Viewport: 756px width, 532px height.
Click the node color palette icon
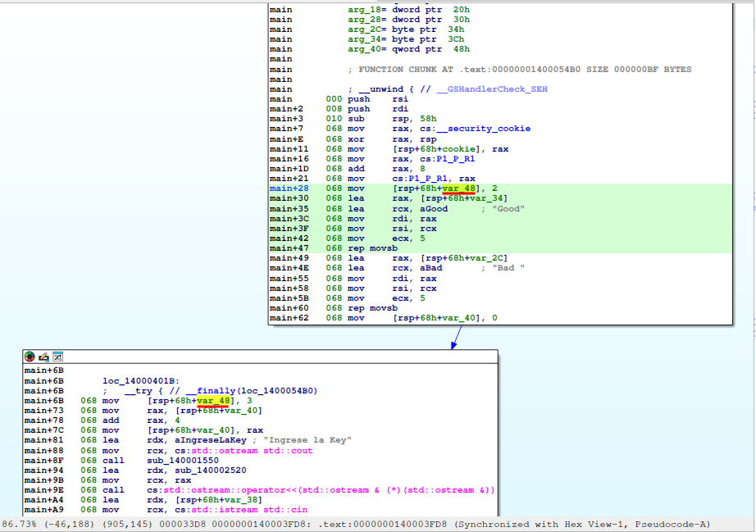tap(30, 357)
